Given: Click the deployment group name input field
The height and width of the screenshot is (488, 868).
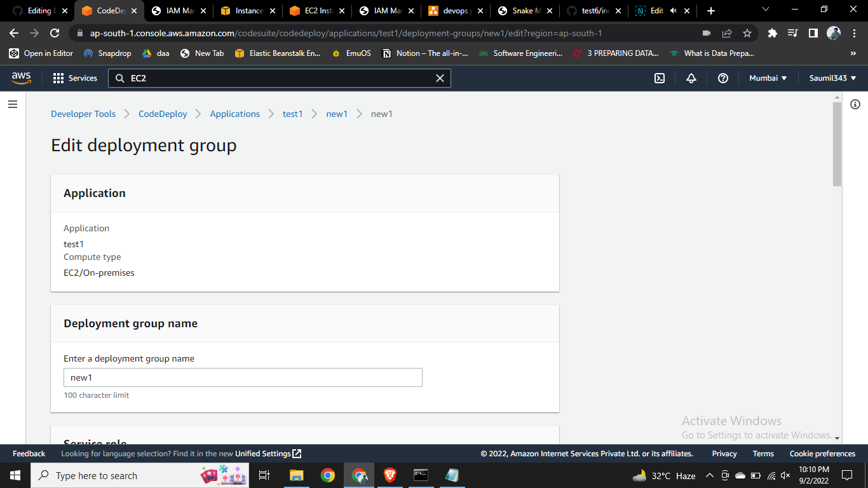Looking at the screenshot, I should pyautogui.click(x=242, y=377).
